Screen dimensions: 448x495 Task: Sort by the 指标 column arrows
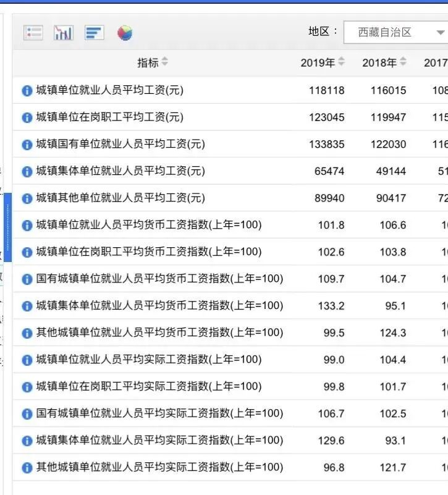tap(164, 62)
